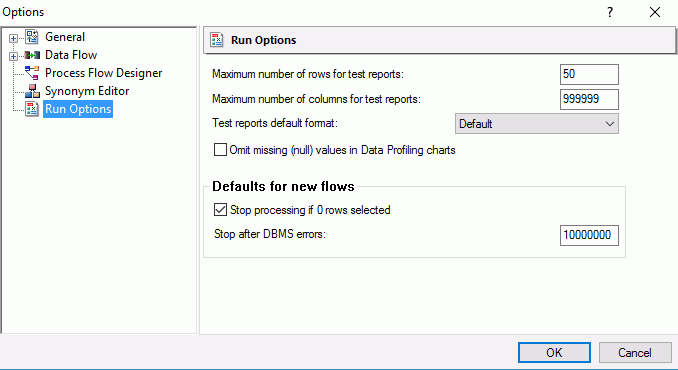678x370 pixels.
Task: Confirm with the OK button
Action: [554, 353]
